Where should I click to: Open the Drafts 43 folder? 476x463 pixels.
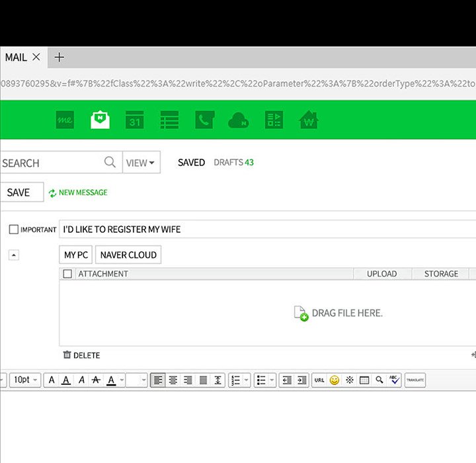(233, 163)
